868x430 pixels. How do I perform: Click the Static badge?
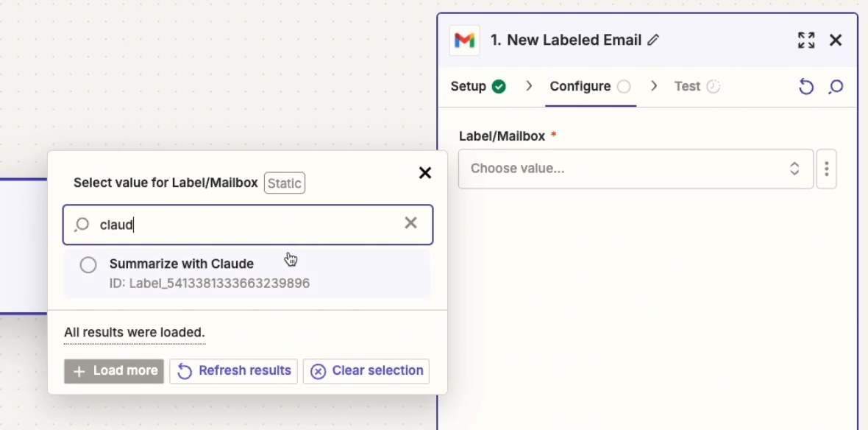[285, 183]
